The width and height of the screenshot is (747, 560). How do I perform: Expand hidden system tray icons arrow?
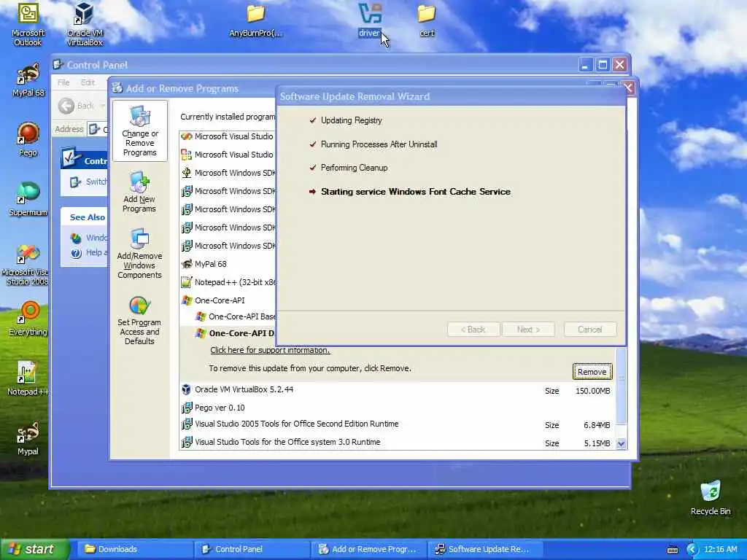click(x=692, y=550)
